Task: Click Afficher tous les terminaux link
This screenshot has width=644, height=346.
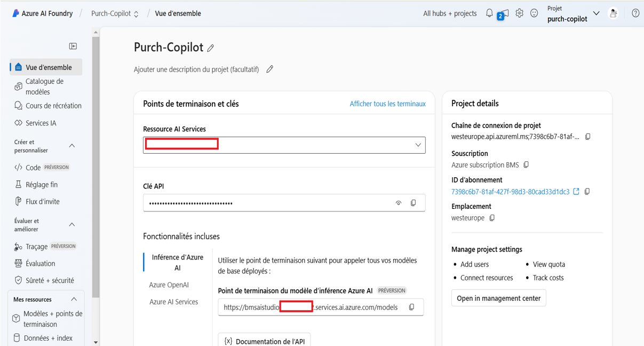Action: 387,104
